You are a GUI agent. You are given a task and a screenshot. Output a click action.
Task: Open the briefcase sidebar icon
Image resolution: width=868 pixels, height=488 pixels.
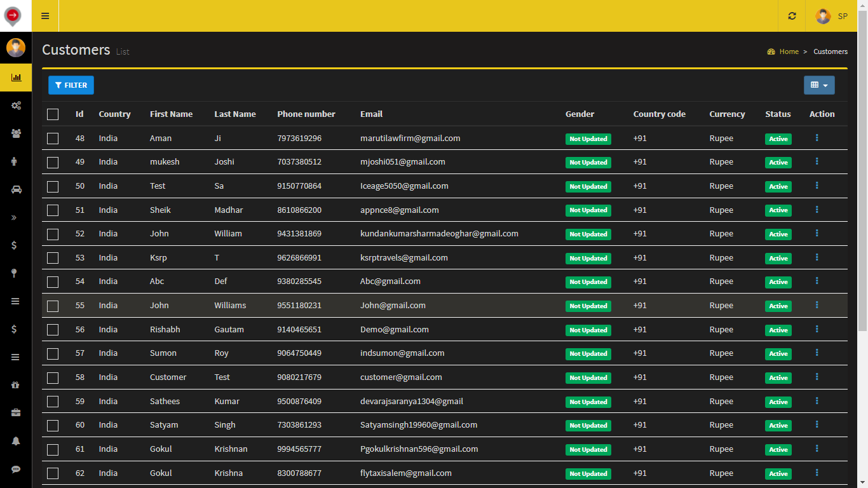pyautogui.click(x=16, y=413)
